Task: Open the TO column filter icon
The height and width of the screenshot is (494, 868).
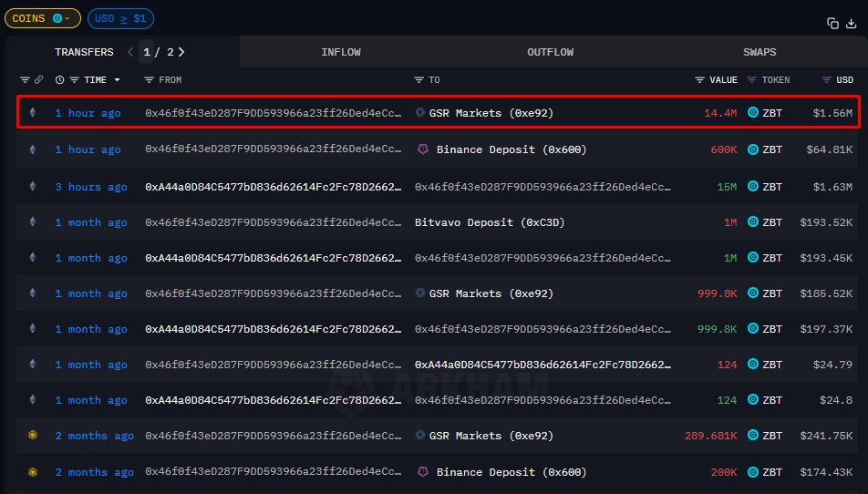Action: (419, 80)
